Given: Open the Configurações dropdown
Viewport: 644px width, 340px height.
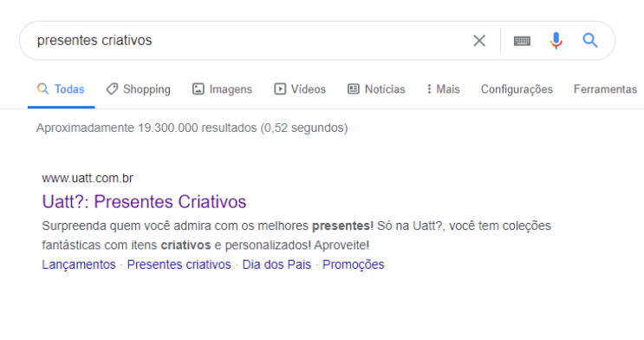Looking at the screenshot, I should 517,89.
